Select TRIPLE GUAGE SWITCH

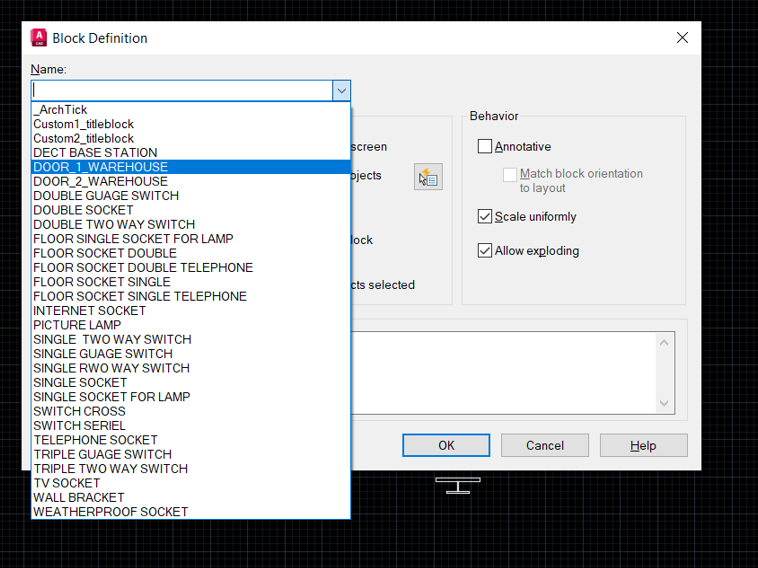pyautogui.click(x=191, y=454)
